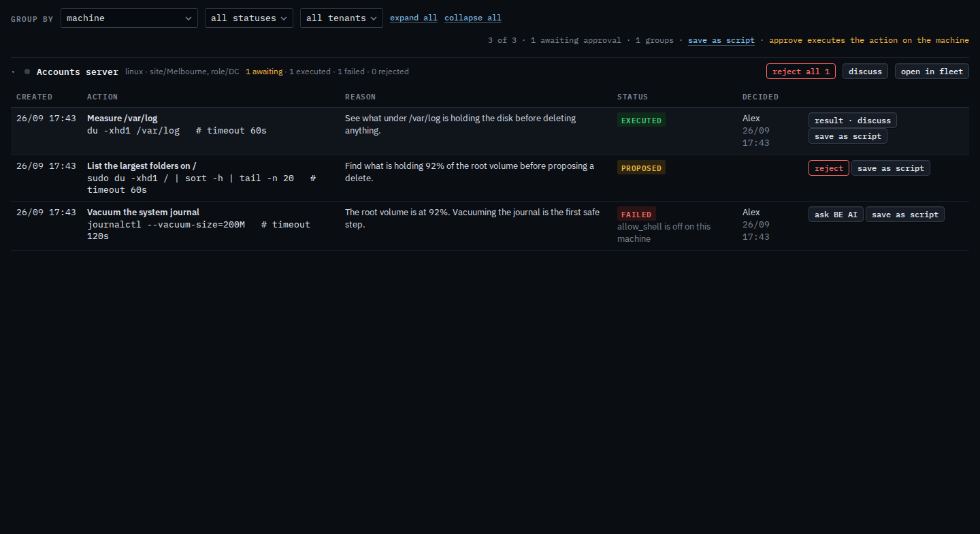Click the FAILED status badge
The height and width of the screenshot is (534, 980).
636,215
